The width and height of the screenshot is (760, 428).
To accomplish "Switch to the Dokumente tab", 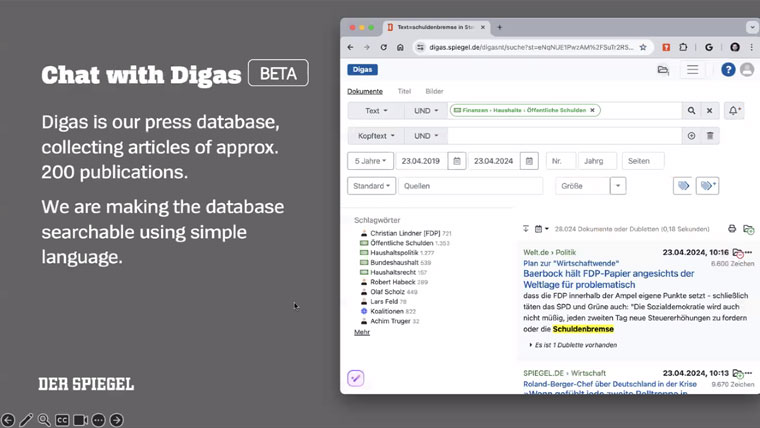I will click(364, 91).
